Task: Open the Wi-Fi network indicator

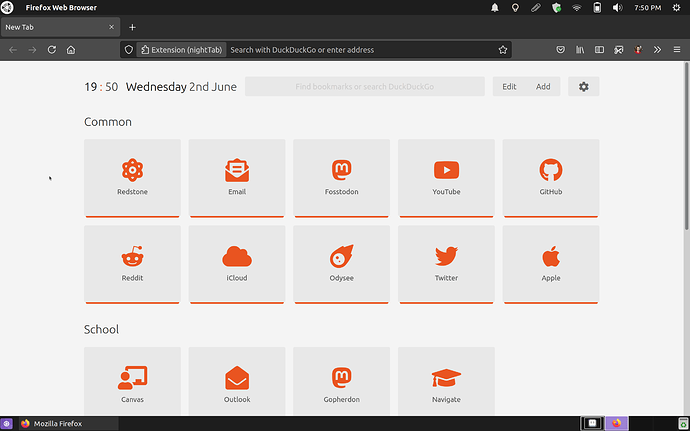Action: tap(576, 7)
